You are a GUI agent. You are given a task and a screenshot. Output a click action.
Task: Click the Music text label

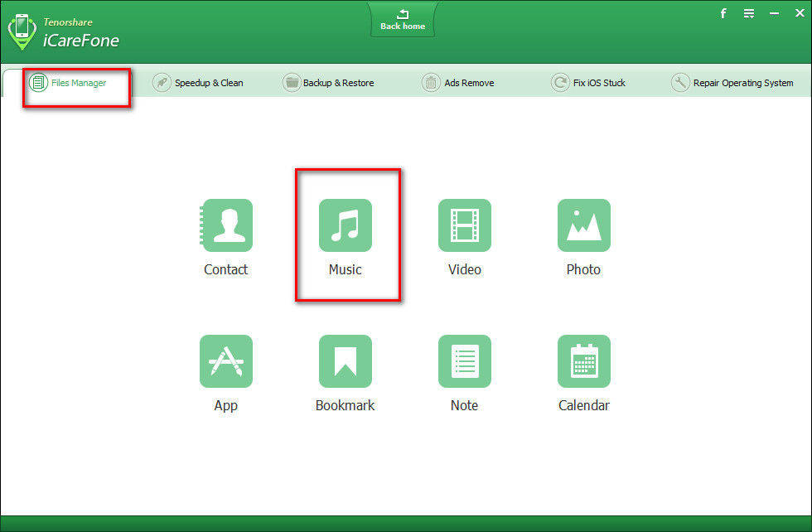click(346, 269)
